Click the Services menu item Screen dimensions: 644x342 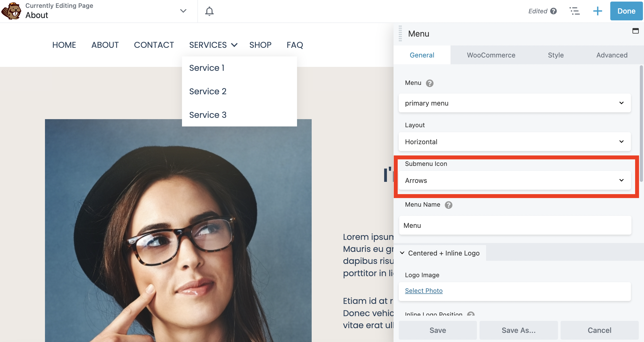point(208,45)
